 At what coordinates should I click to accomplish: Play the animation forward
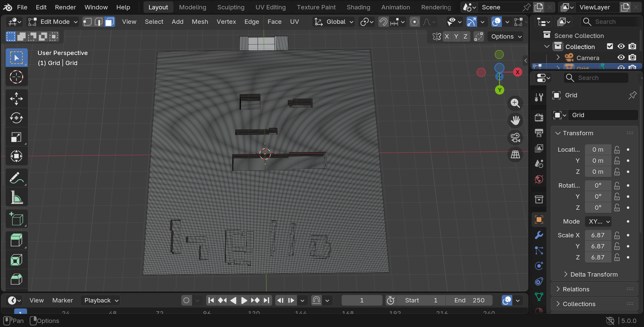point(244,300)
